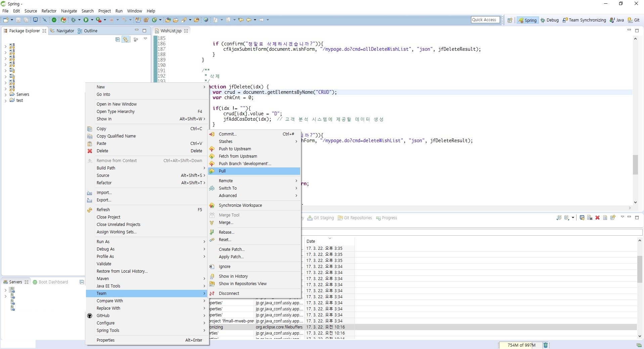Screen dimensions: 644x349
Task: Switch to the Team Synchronizing perspective
Action: [x=584, y=20]
